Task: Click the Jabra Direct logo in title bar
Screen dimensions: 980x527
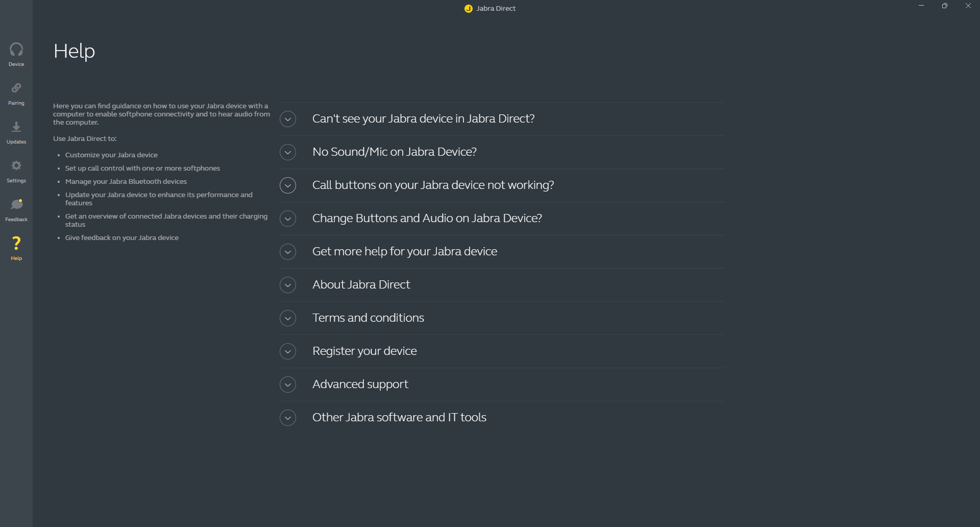Action: coord(468,9)
